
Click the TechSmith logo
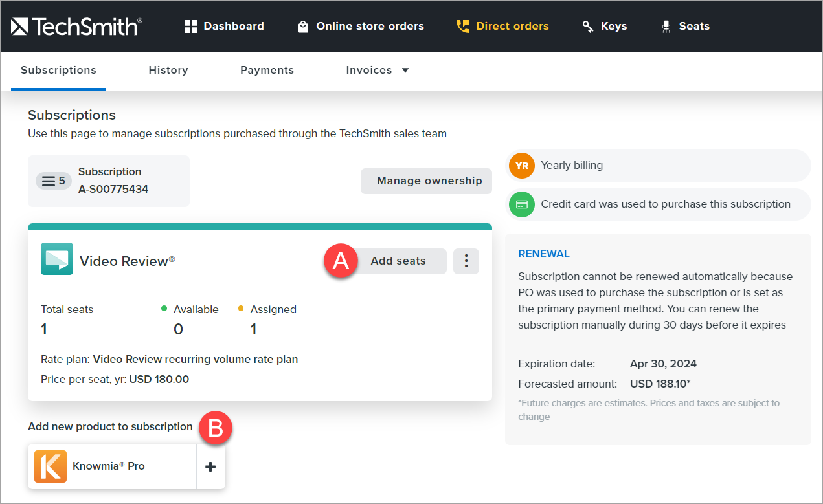[75, 26]
